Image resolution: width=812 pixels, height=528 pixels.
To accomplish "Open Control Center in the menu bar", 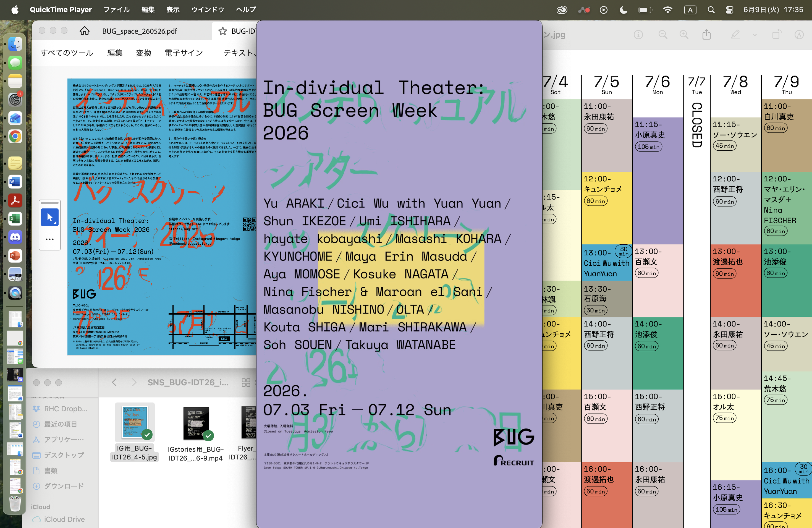I will 729,10.
